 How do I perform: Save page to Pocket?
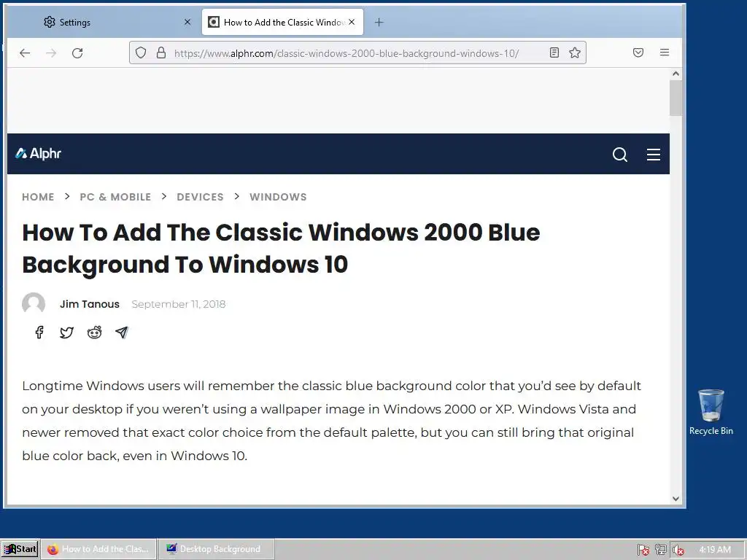[638, 52]
